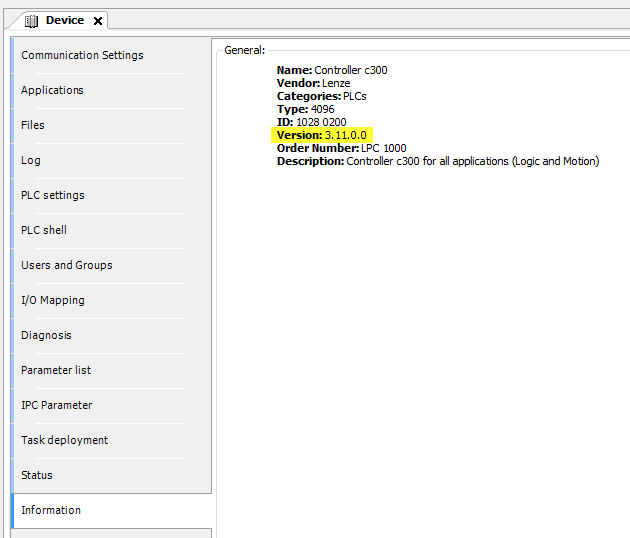Click the highlighted Version 3.11.0.0 text
630x538 pixels.
(x=324, y=135)
